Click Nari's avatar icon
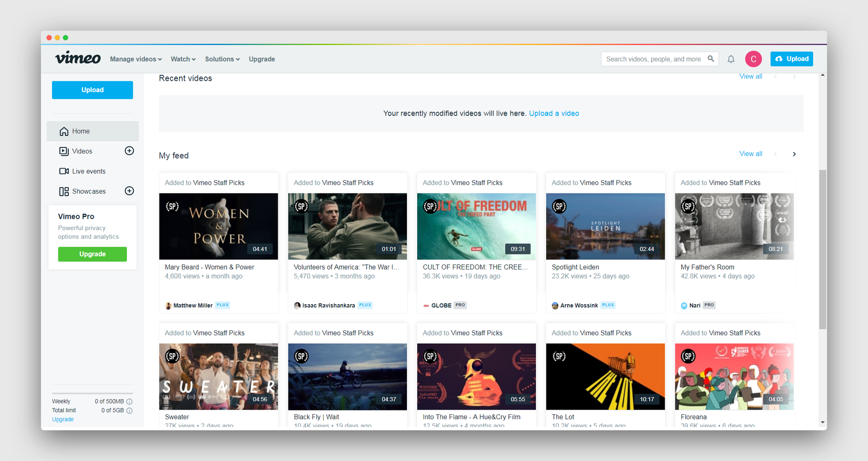The image size is (868, 461). 684,305
